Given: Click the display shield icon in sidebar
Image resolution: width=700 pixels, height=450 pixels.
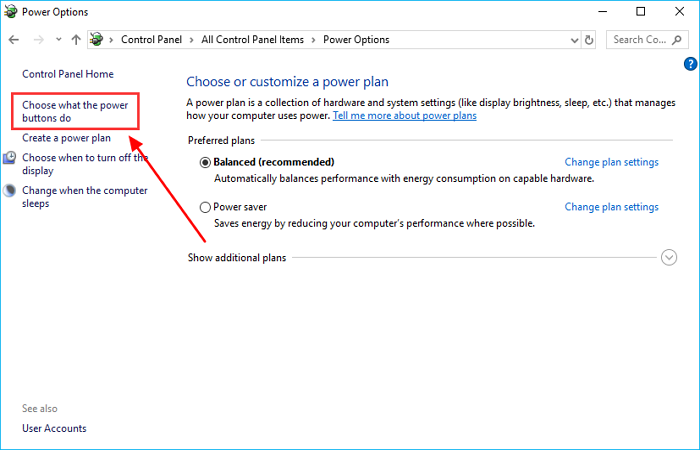Looking at the screenshot, I should tap(9, 158).
